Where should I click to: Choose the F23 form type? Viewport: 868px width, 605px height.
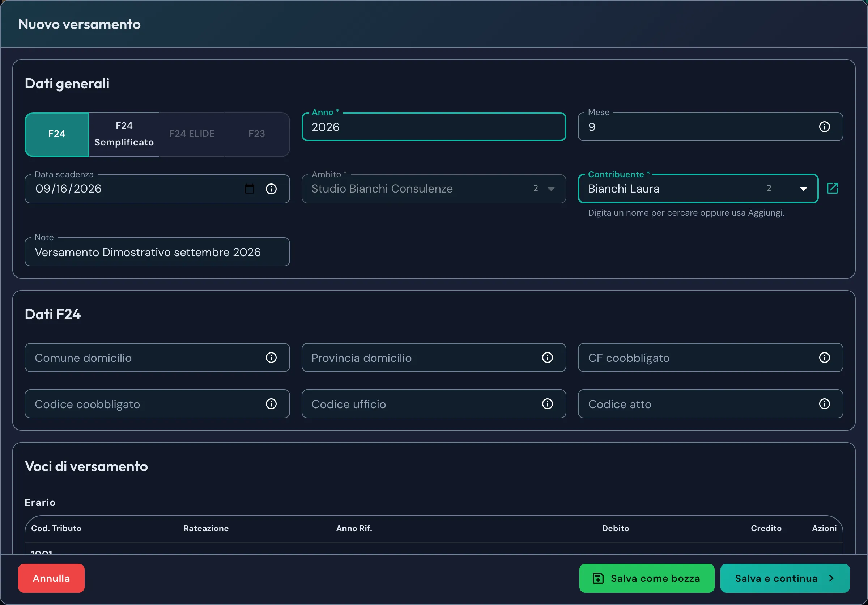pyautogui.click(x=257, y=134)
